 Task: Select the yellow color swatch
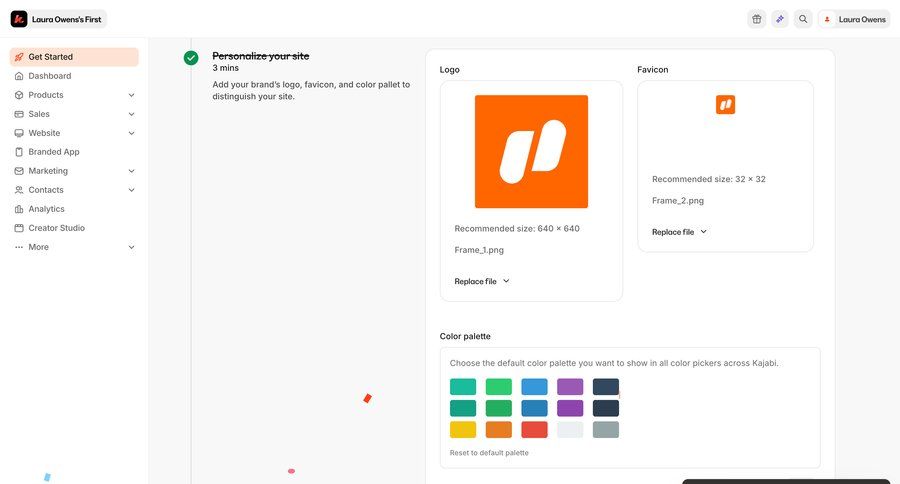(x=463, y=429)
